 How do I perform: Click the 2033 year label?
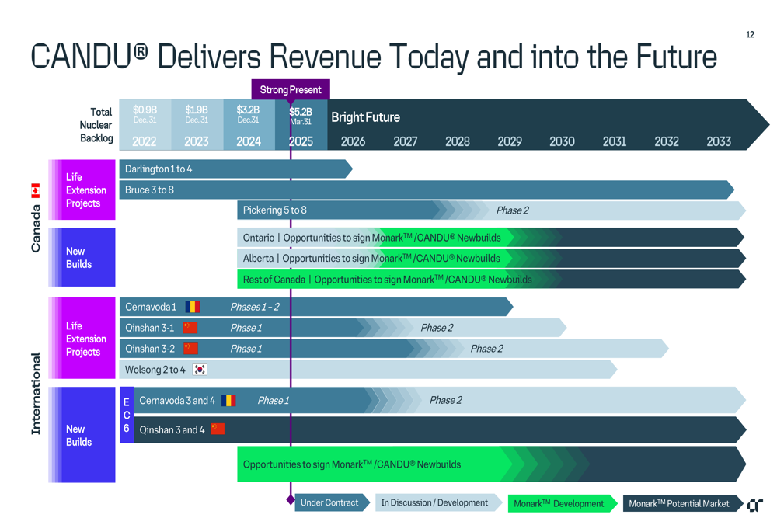tap(719, 141)
